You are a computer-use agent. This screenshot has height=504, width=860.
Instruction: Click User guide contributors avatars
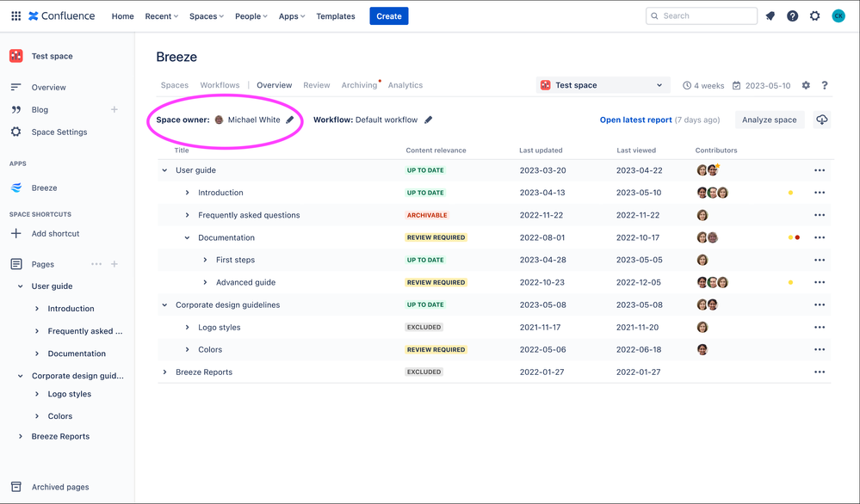[708, 169]
